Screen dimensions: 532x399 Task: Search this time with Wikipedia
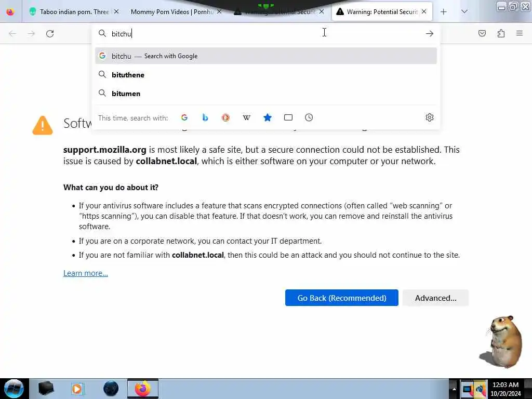point(247,117)
